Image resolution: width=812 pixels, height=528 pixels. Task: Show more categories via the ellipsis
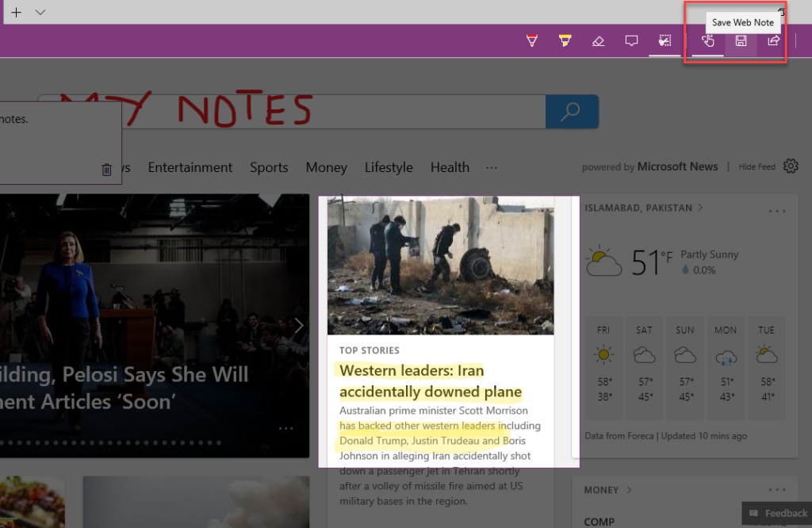[492, 167]
